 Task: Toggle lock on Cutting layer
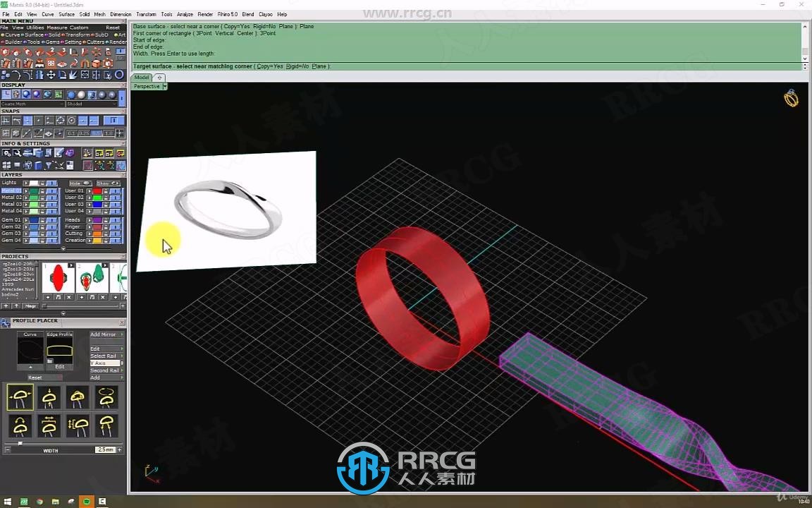pyautogui.click(x=106, y=234)
